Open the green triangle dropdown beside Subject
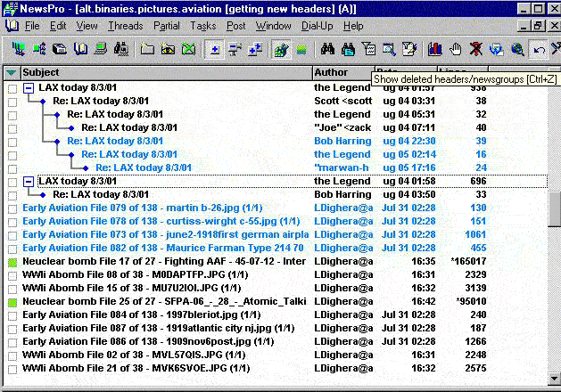This screenshot has height=392, width=561. pyautogui.click(x=11, y=72)
